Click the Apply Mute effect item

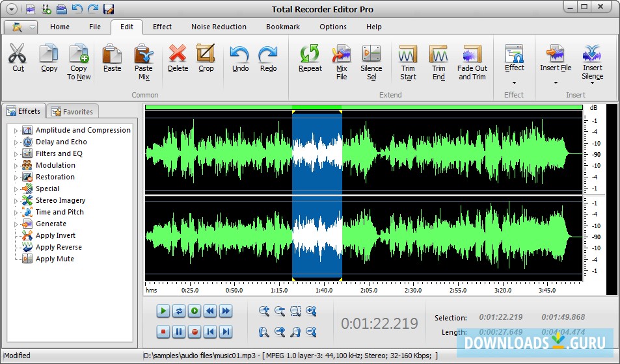coord(55,259)
